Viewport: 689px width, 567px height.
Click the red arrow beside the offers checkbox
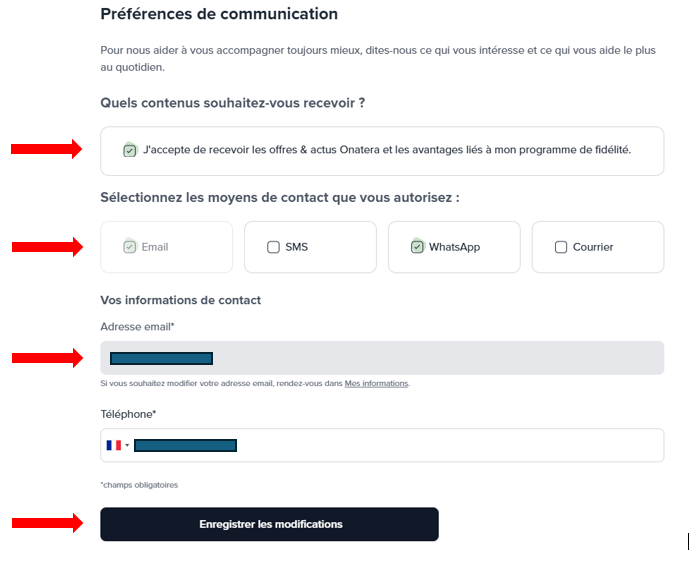[x=46, y=149]
